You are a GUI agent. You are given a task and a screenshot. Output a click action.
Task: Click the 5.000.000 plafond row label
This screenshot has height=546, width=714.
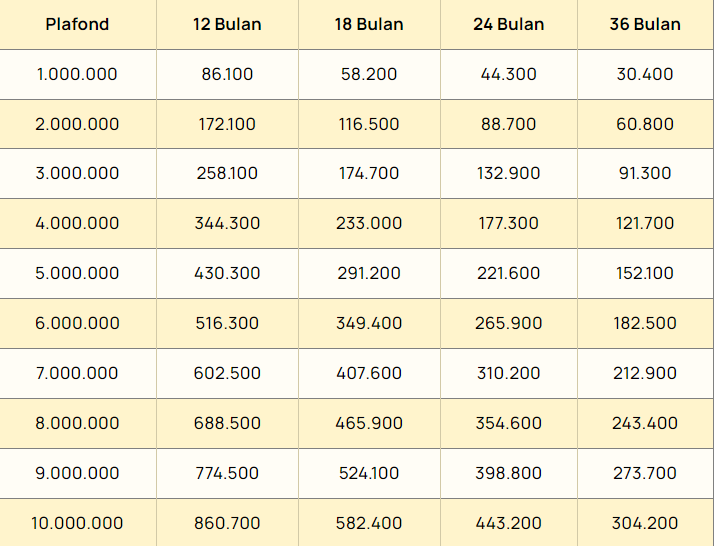tap(77, 273)
